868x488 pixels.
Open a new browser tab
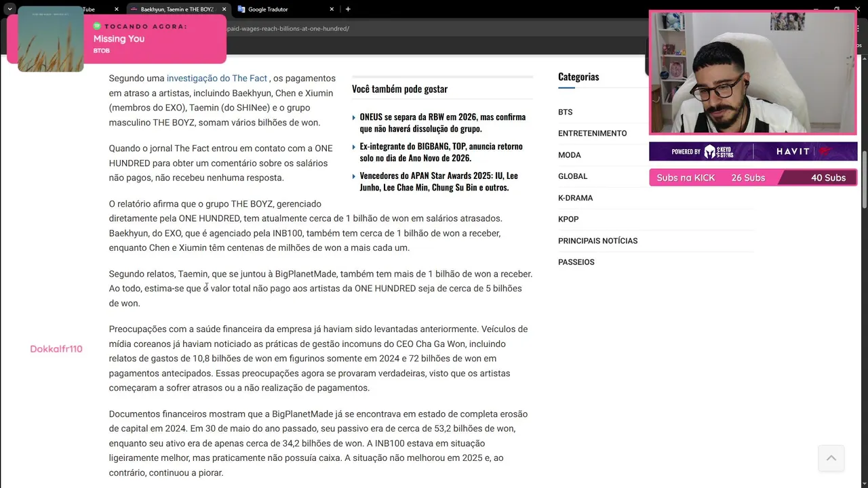point(348,9)
